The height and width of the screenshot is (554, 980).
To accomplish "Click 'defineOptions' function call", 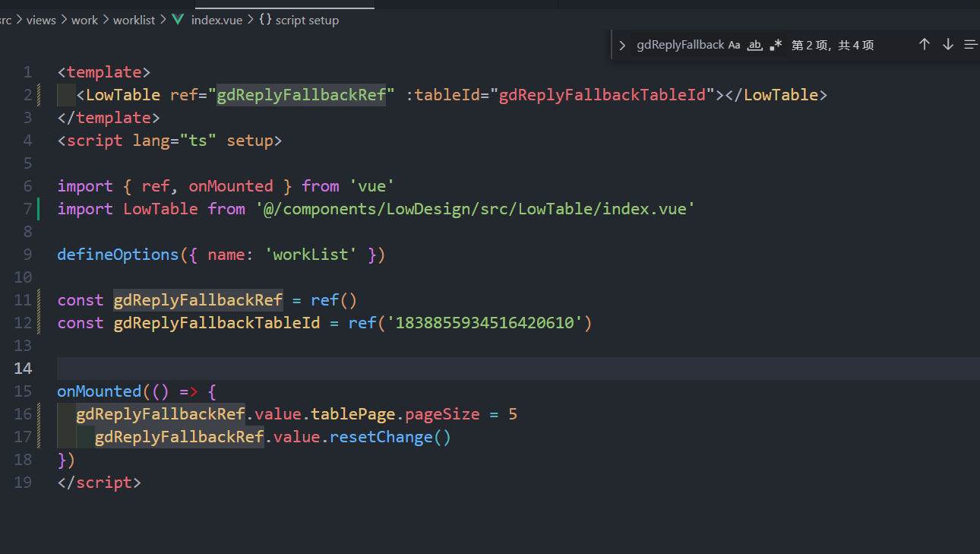I will point(118,255).
